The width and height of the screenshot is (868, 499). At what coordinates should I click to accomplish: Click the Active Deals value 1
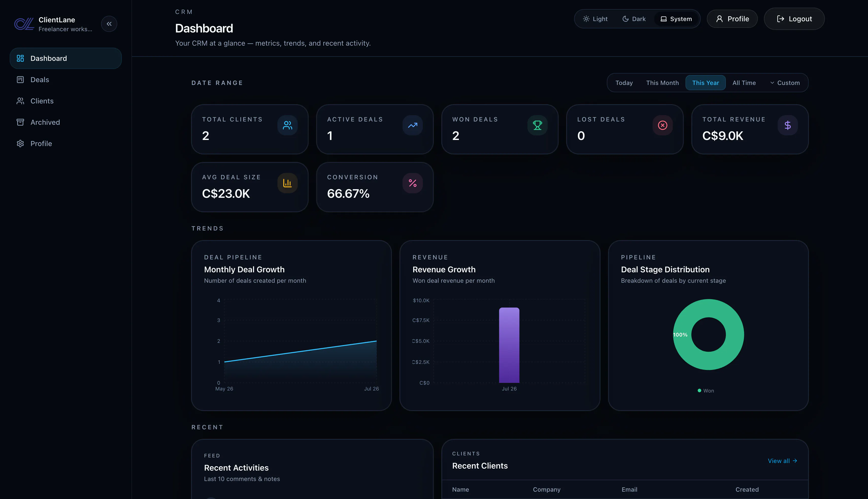(x=330, y=136)
